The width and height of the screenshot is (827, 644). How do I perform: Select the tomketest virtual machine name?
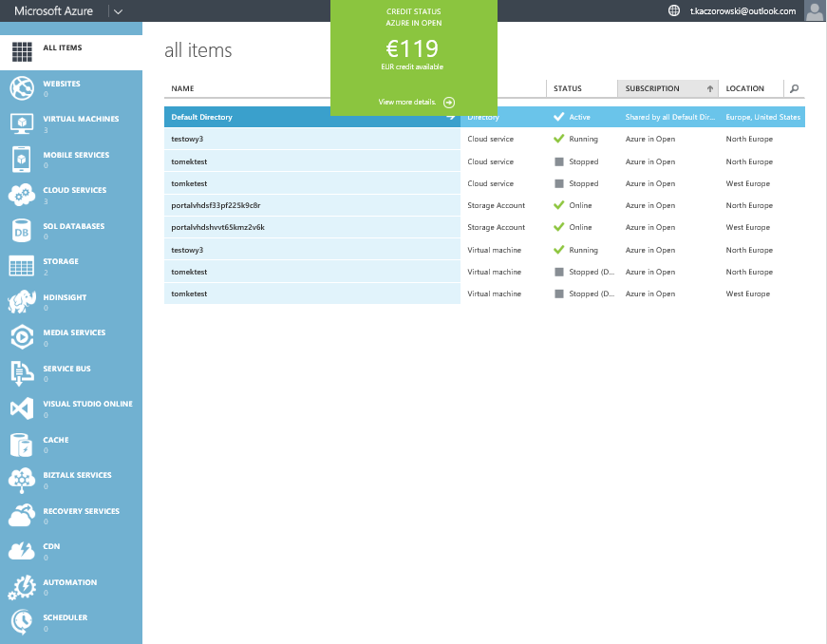(x=189, y=294)
